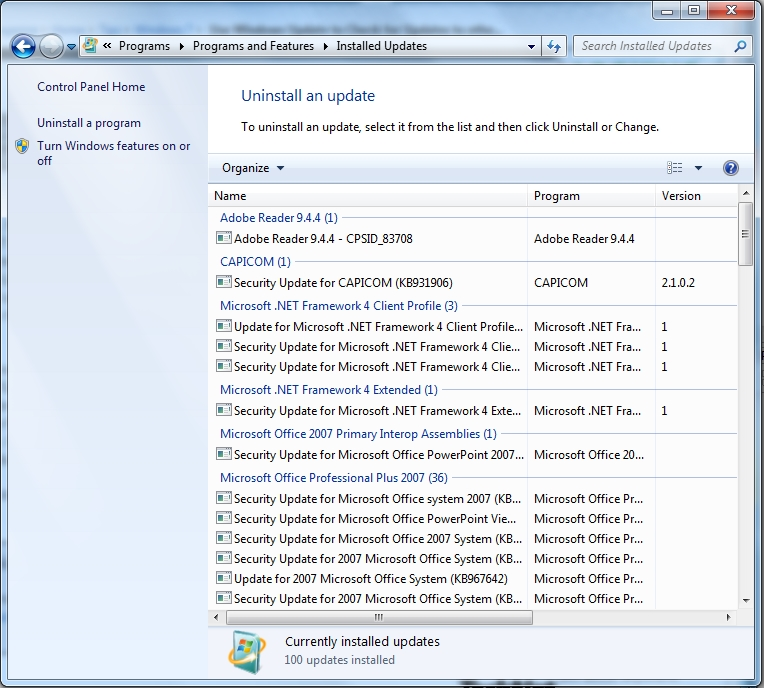Click the search magnifier icon
764x688 pixels.
(740, 46)
